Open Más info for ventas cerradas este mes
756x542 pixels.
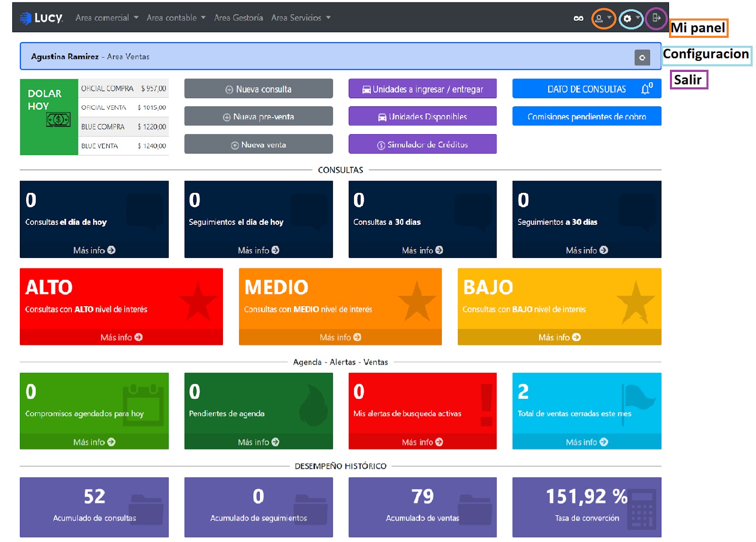[x=587, y=442]
